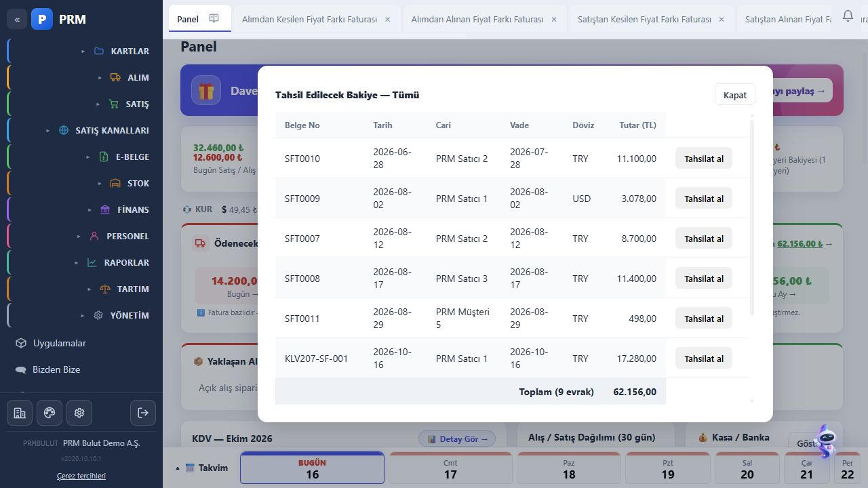
Task: Click the company building icon button
Action: pyautogui.click(x=20, y=413)
